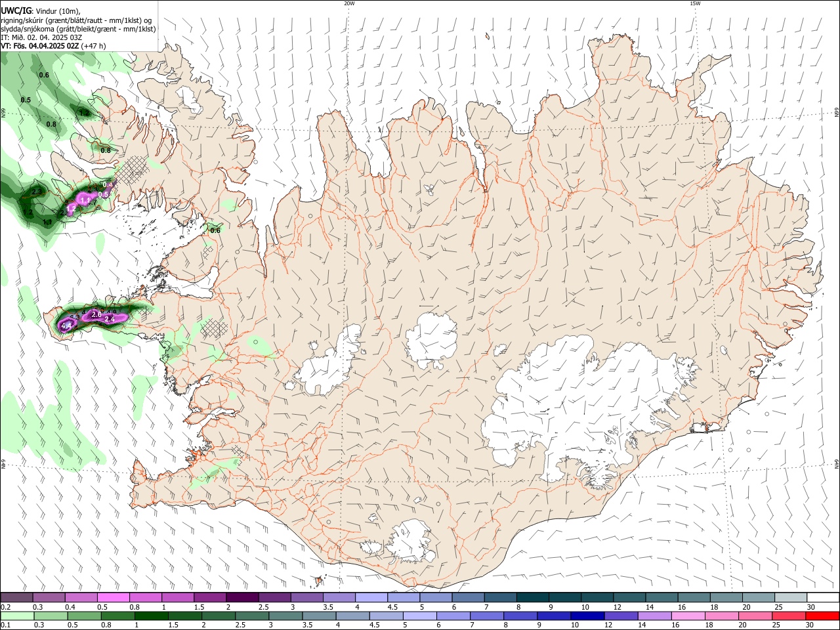The image size is (840, 630).
Task: Click the bright red swatch after 30 in the rain legend
Action: (823, 616)
